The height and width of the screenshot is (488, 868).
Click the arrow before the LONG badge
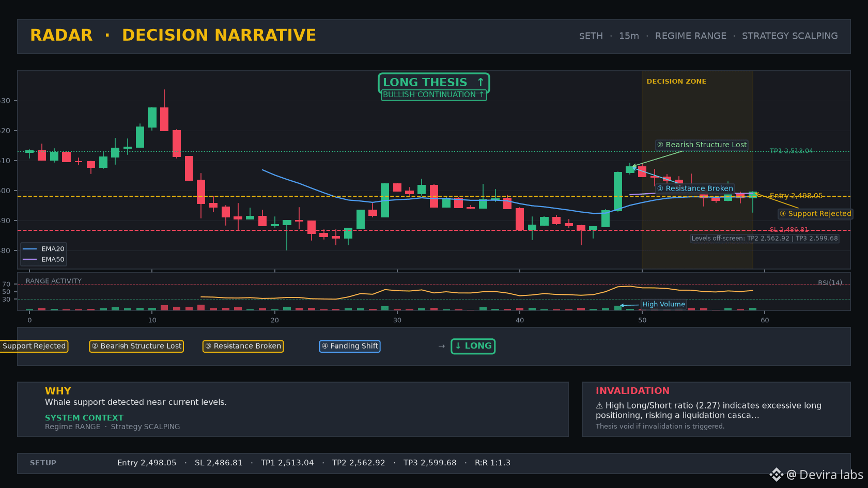click(x=441, y=346)
